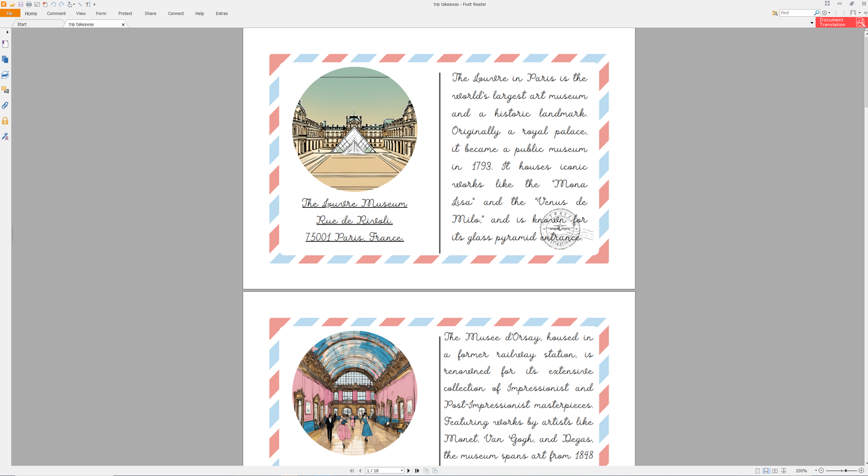Screen dimensions: 868x476
Task: Switch to the Protect ribbon tab
Action: tap(125, 13)
